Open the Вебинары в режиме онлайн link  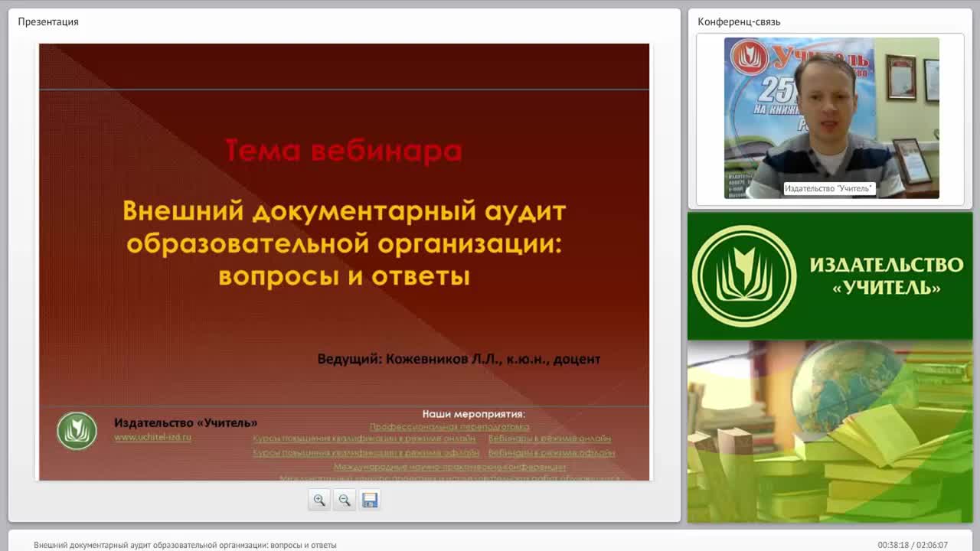pos(550,439)
